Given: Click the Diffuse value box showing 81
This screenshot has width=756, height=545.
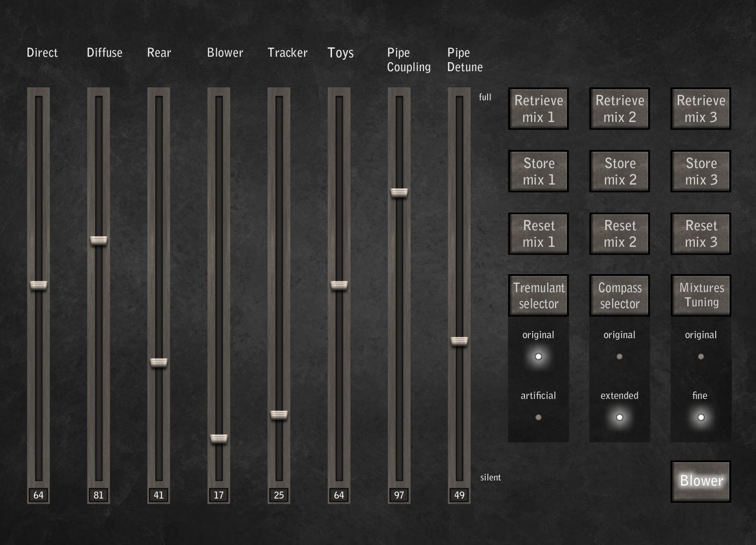Looking at the screenshot, I should tap(99, 495).
